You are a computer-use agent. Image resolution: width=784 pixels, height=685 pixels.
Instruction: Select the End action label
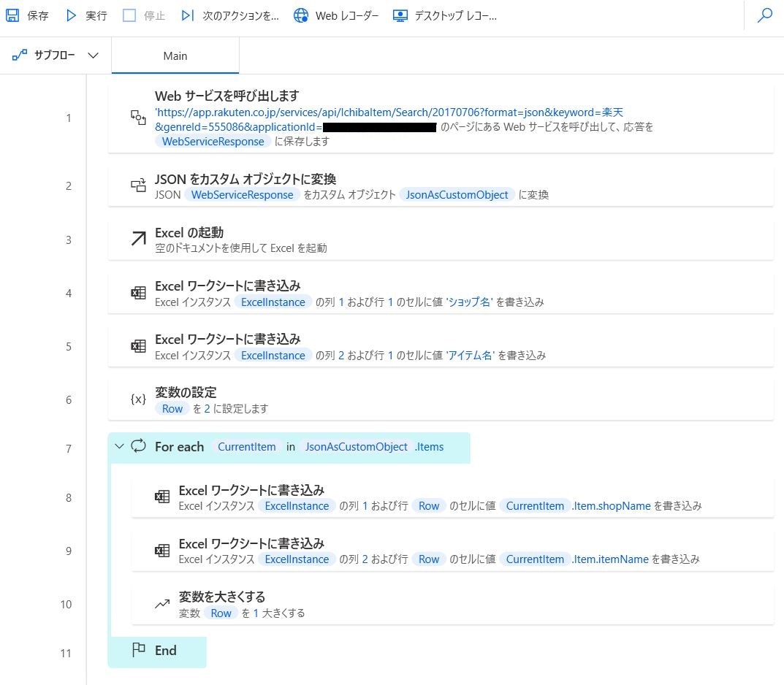[x=166, y=651]
